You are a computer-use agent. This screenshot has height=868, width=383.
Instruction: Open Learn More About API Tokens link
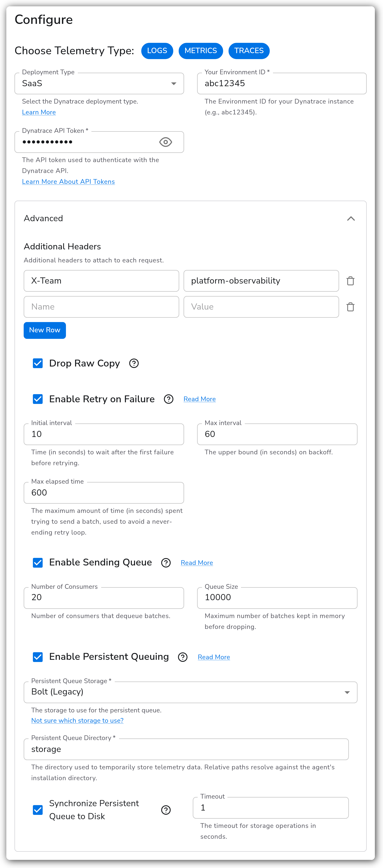point(68,182)
